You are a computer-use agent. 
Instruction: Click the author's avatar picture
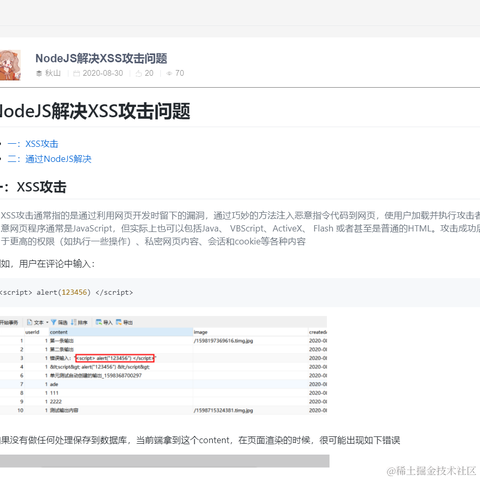[x=10, y=65]
